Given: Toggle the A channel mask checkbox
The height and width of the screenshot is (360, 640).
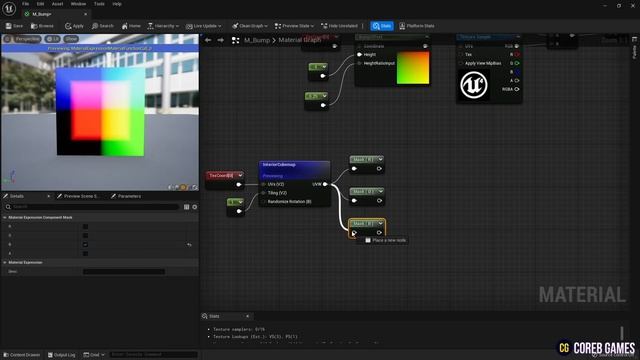Looking at the screenshot, I should [85, 253].
